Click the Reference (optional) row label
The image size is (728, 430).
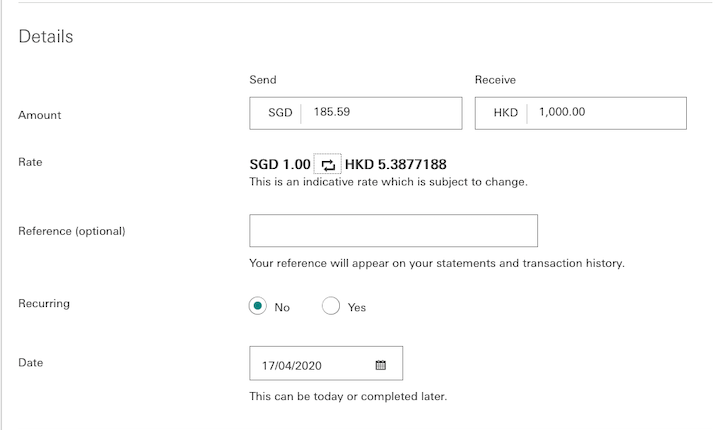(x=72, y=231)
